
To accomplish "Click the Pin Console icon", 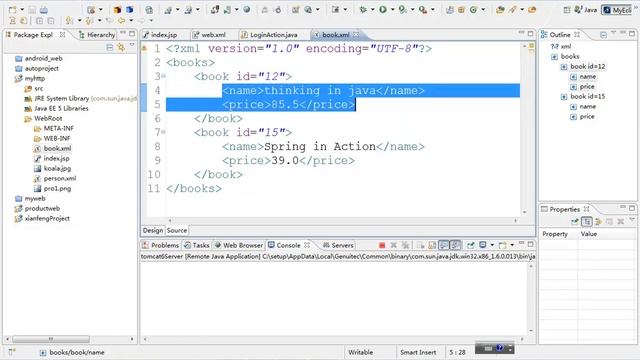I will pyautogui.click(x=471, y=245).
